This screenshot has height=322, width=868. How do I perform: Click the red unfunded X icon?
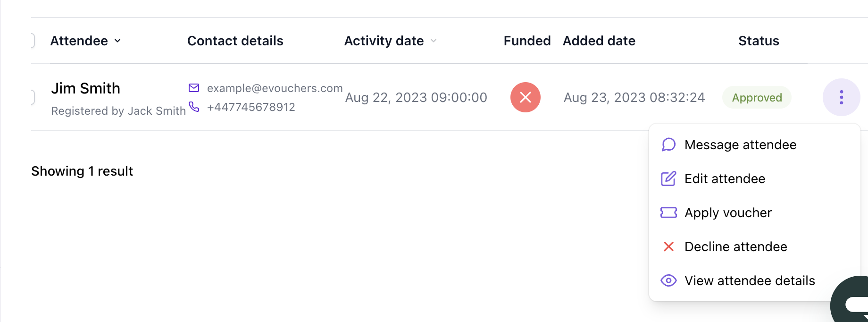(x=525, y=97)
